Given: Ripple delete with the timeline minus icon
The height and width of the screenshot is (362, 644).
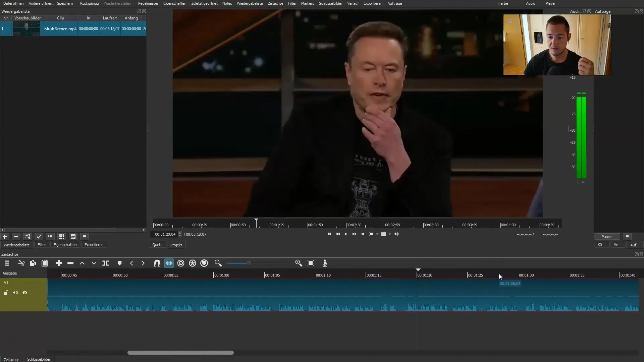Looking at the screenshot, I should (70, 263).
